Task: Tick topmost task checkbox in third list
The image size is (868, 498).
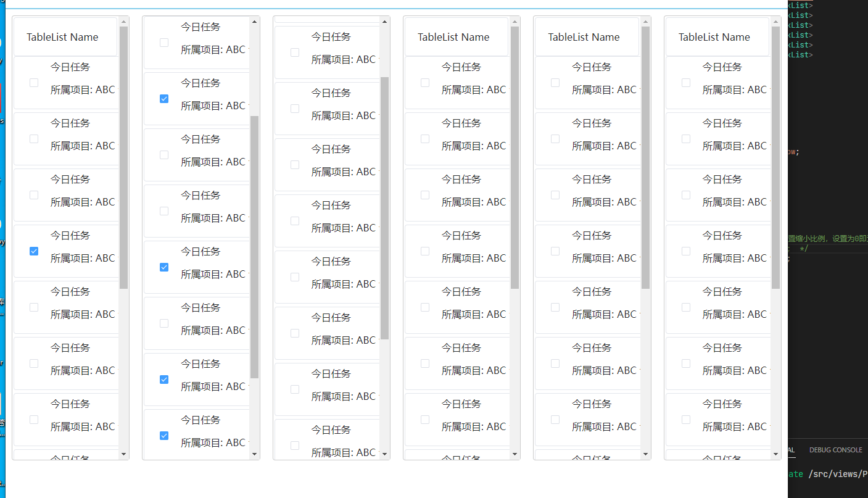Action: point(295,52)
